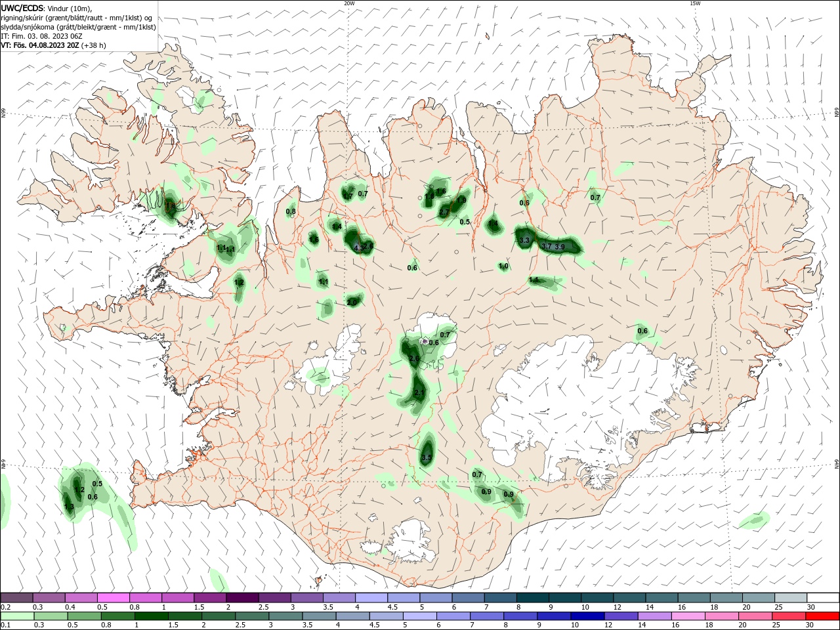Viewport: 840px width, 630px height.
Task: Click the 3.9 precipitation value on map
Action: click(x=560, y=247)
